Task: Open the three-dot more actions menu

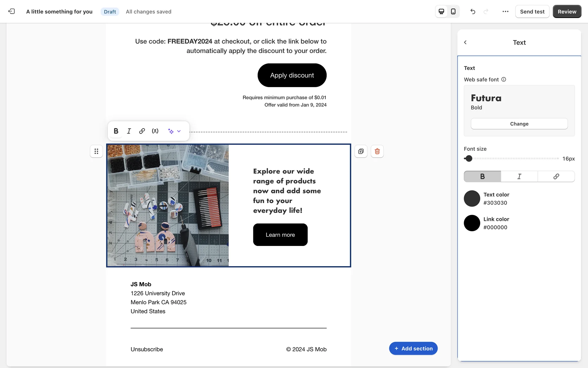Action: click(505, 11)
